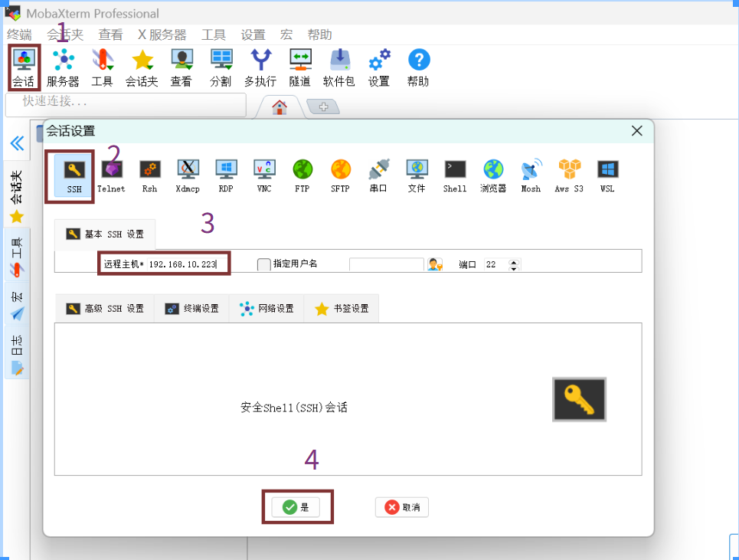Confirm with the 是 button
739x560 pixels.
pyautogui.click(x=296, y=507)
